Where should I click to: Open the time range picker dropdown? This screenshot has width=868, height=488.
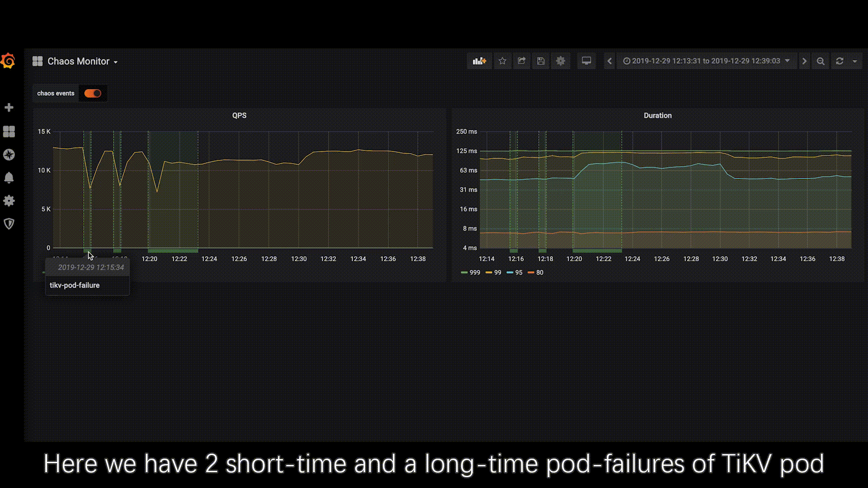(x=706, y=61)
